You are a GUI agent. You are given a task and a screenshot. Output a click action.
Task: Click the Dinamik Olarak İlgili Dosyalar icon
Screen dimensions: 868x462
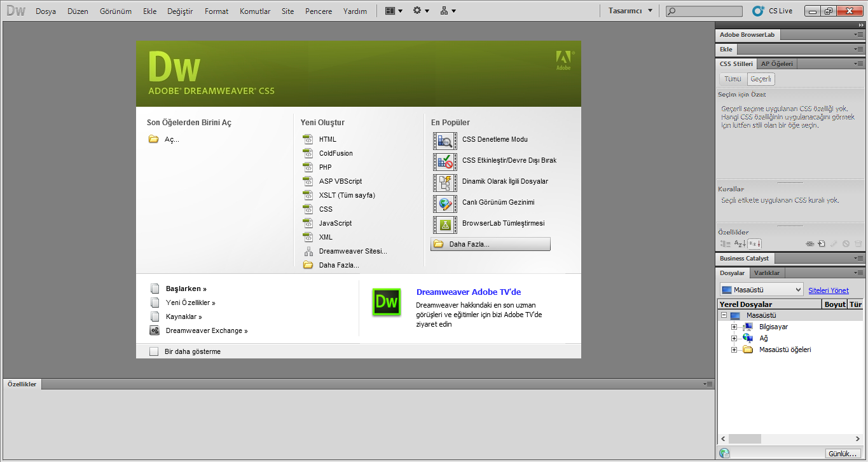(445, 182)
